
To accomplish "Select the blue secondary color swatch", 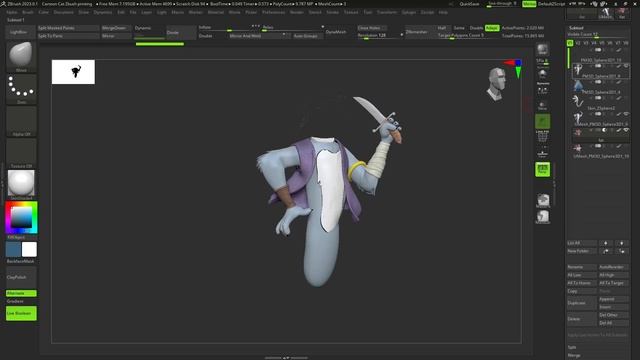I will point(13,249).
